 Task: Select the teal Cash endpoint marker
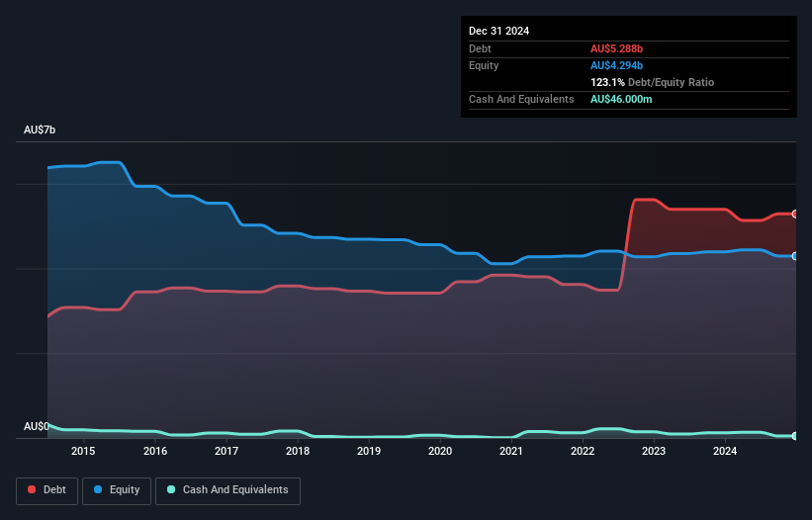[x=795, y=436]
